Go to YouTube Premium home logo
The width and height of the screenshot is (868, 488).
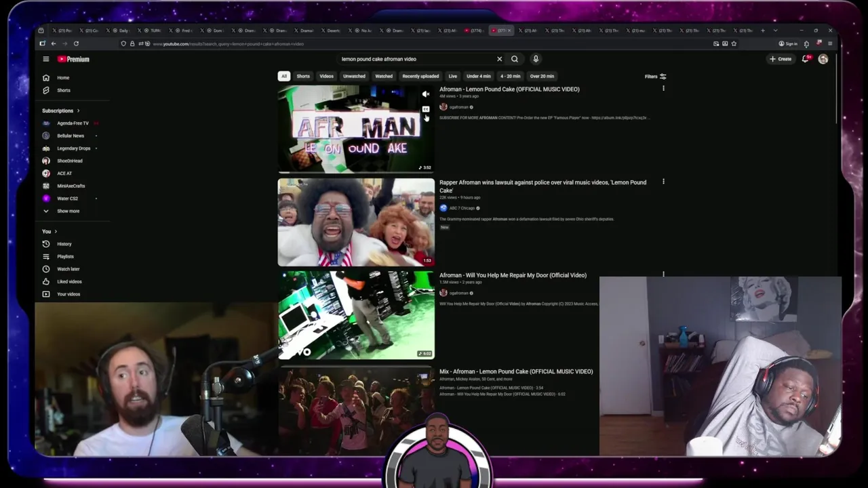[x=73, y=59]
